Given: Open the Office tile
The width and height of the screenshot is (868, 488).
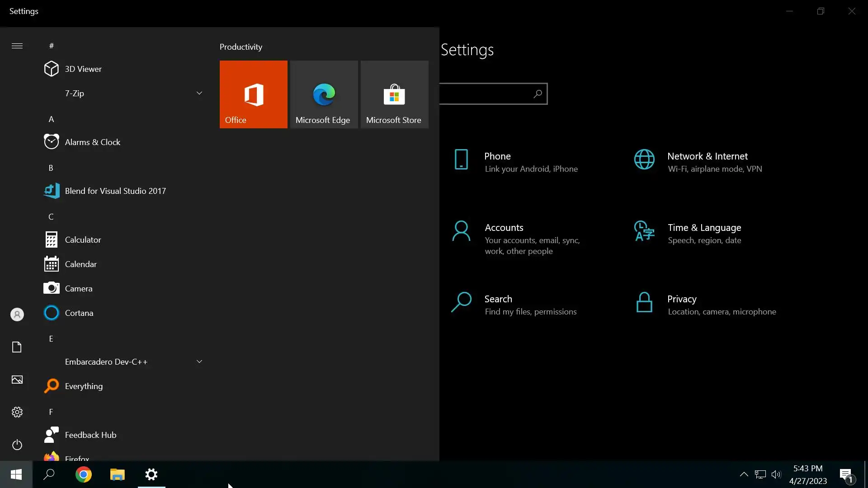Looking at the screenshot, I should [253, 94].
